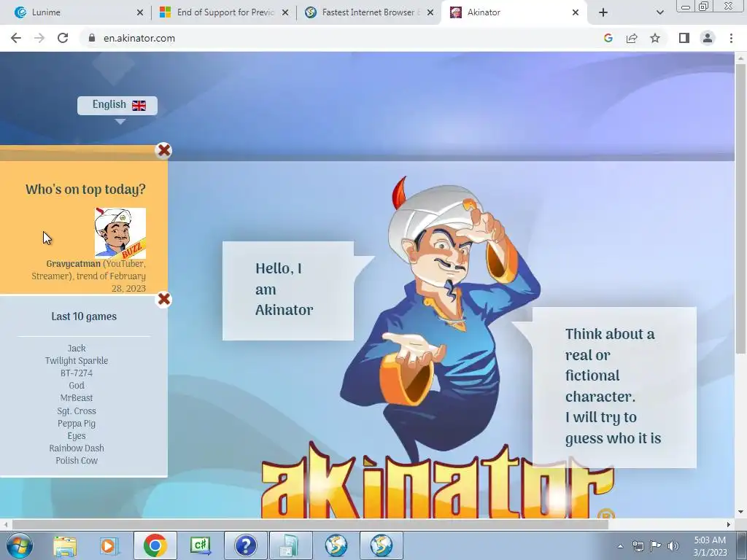Reload the Akinator page
This screenshot has width=747, height=560.
click(x=63, y=38)
